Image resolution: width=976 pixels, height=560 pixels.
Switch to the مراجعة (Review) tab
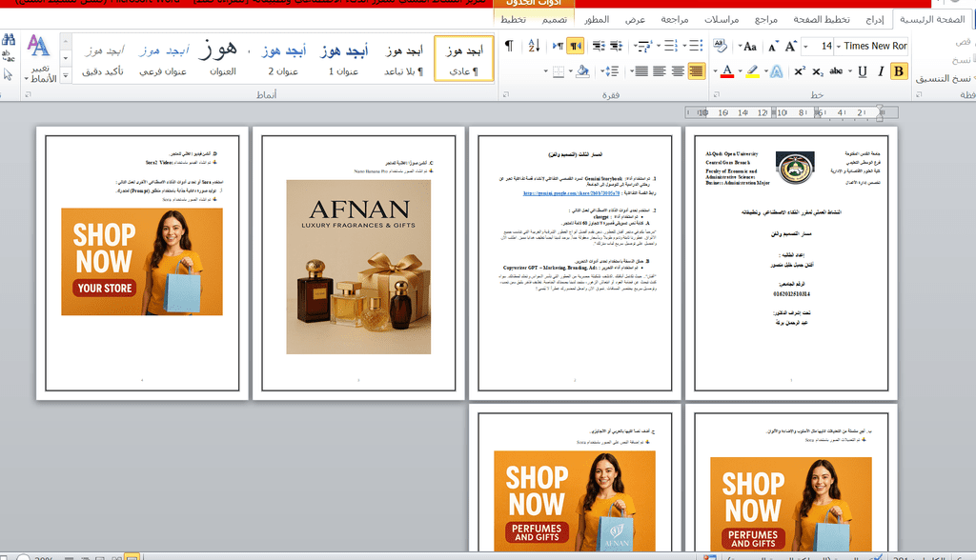point(675,19)
